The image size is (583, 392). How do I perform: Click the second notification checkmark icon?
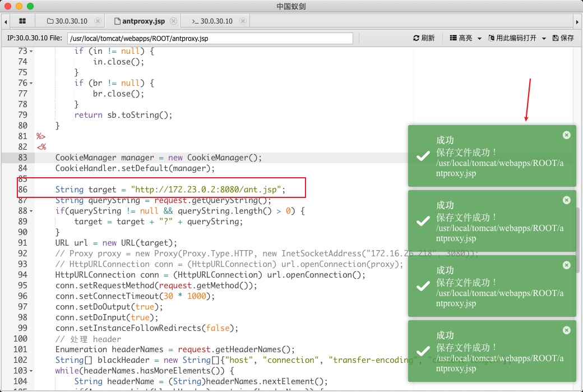tap(423, 222)
